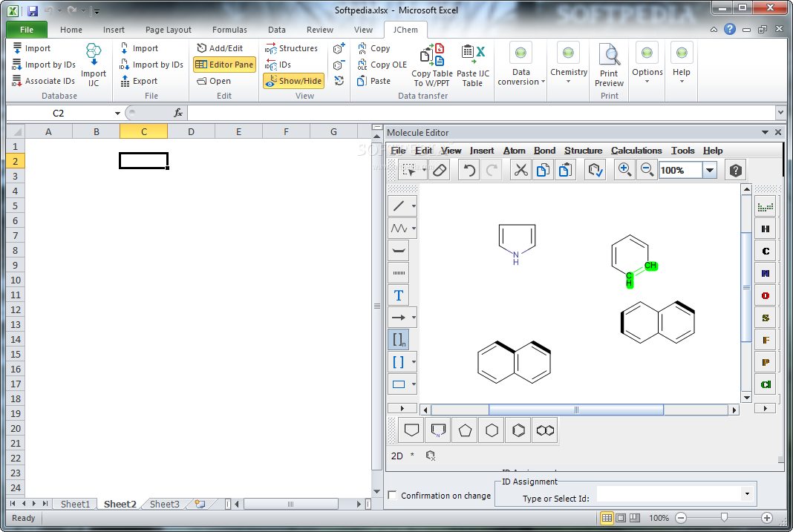Viewport: 793px width, 532px height.
Task: Select the Erase tool in Molecule Editor
Action: (440, 170)
